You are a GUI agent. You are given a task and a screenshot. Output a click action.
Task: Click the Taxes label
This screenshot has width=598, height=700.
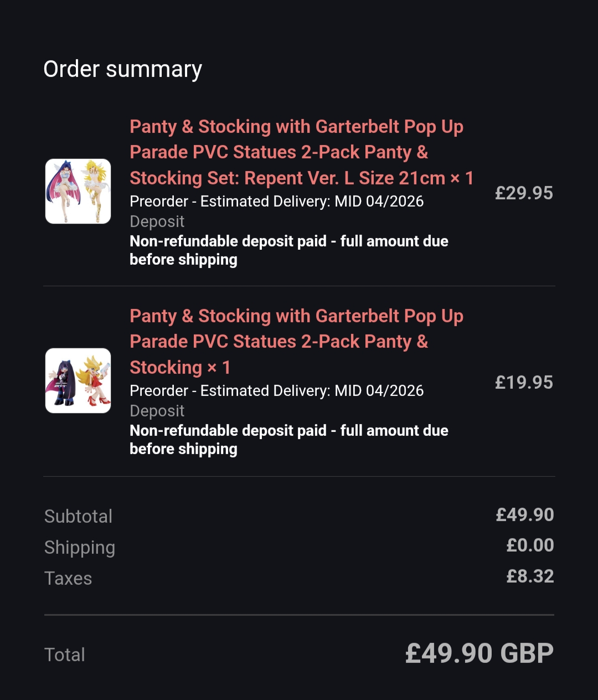[68, 578]
